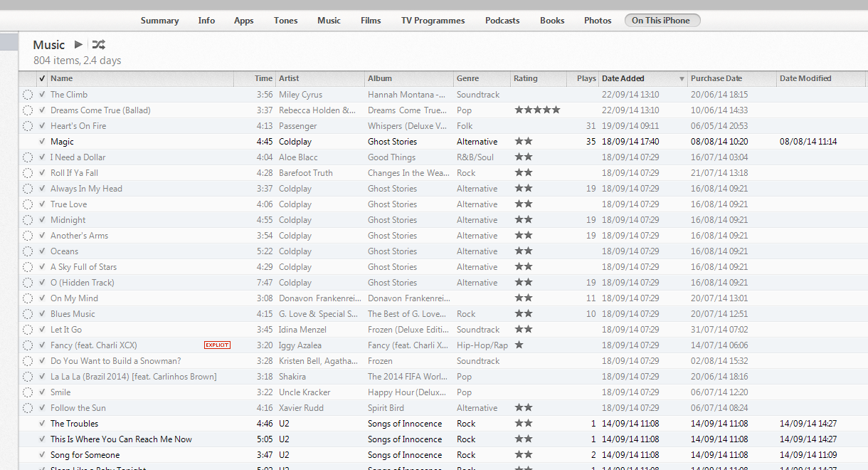Change one-star rating on Fancy
Viewport: 868px width, 470px height.
519,345
